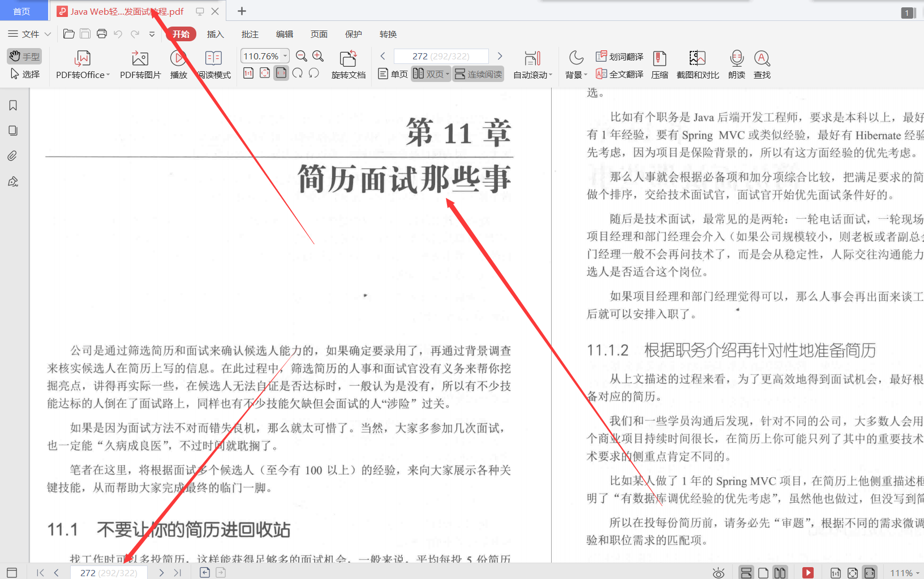Screen dimensions: 924x579
Task: Start 播放 slideshow mode
Action: pos(178,65)
